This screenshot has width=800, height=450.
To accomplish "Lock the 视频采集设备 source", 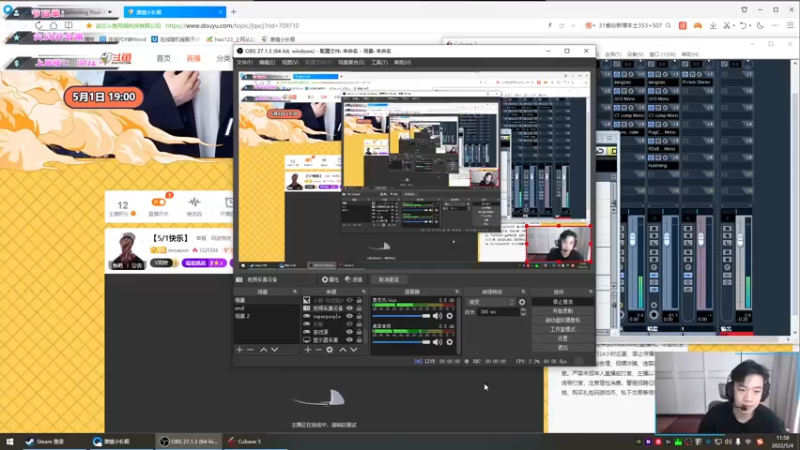I will (x=359, y=308).
